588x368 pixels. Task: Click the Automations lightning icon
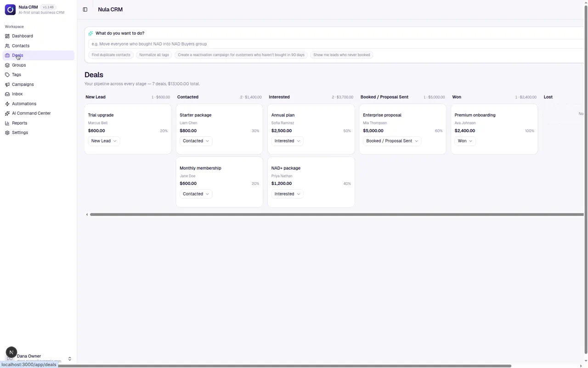coord(7,104)
